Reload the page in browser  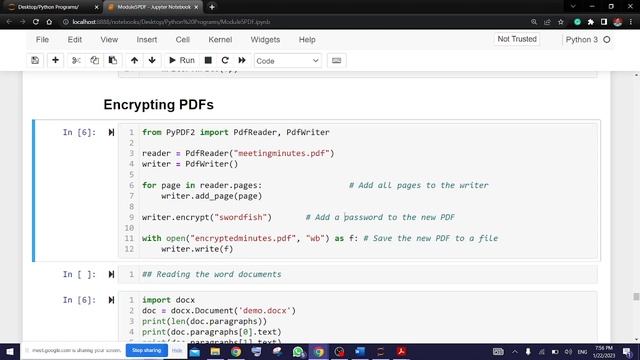pyautogui.click(x=36, y=22)
